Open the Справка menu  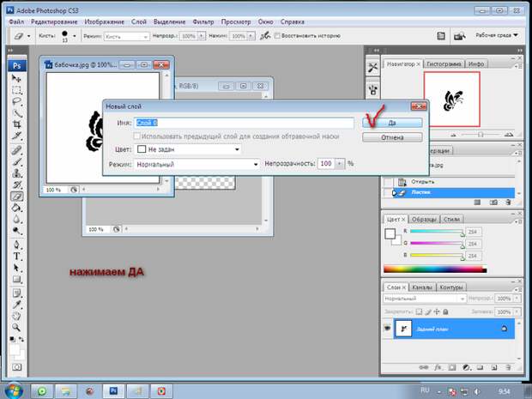pyautogui.click(x=292, y=21)
